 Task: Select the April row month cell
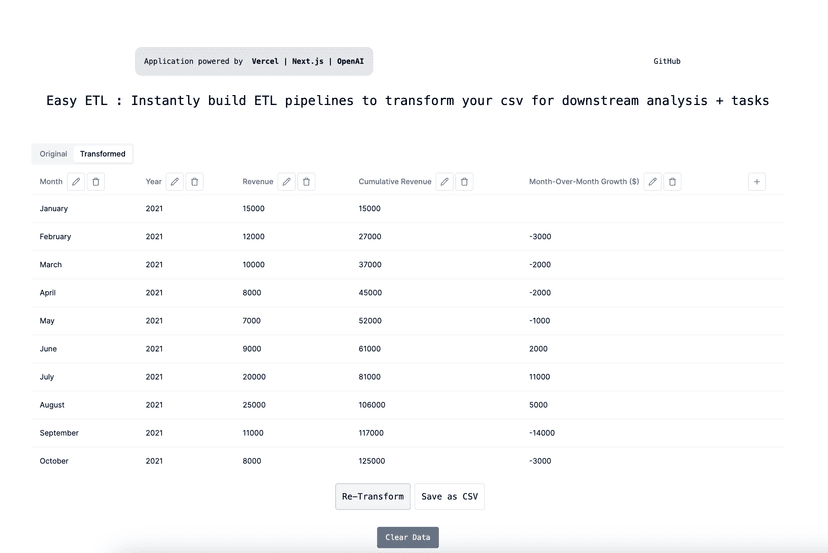48,293
